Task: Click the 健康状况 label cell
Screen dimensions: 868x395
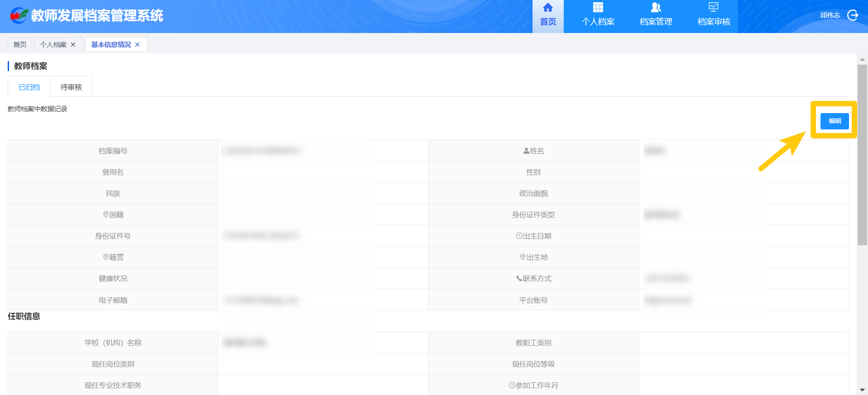Action: coord(113,278)
